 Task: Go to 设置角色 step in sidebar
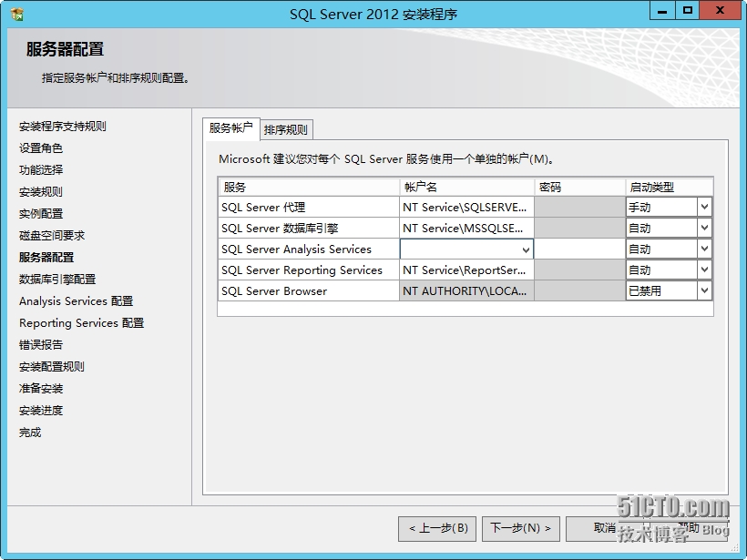coord(40,148)
